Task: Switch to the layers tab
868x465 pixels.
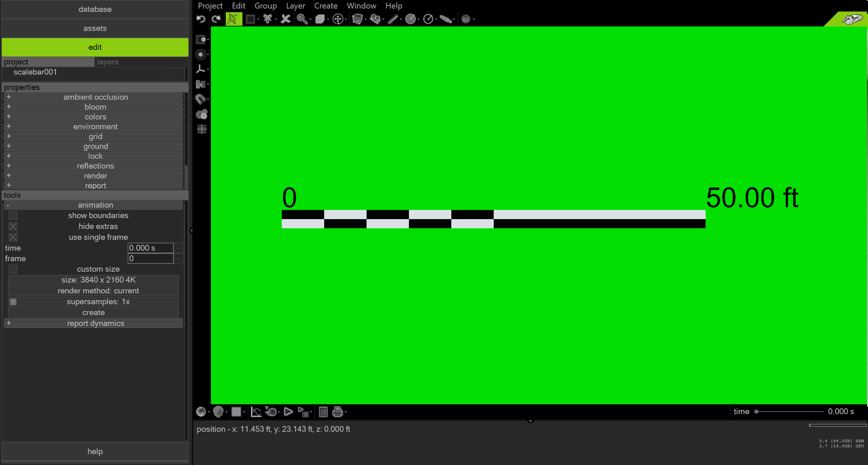Action: pyautogui.click(x=108, y=62)
